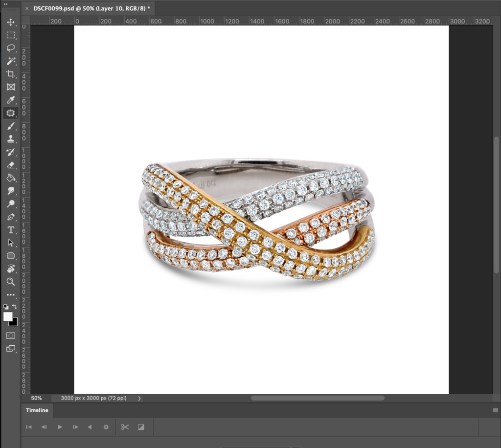Reset default foreground and background colors

(x=6, y=307)
